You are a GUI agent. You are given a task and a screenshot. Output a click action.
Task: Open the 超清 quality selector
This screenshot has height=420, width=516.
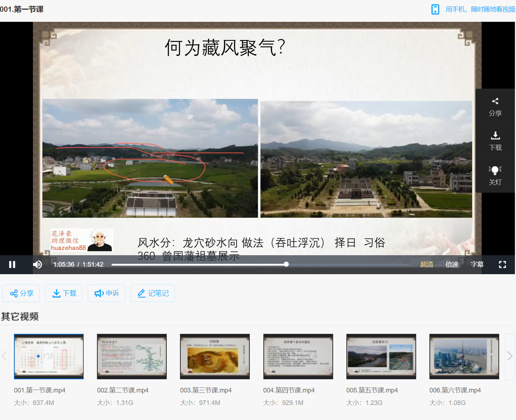(x=427, y=265)
